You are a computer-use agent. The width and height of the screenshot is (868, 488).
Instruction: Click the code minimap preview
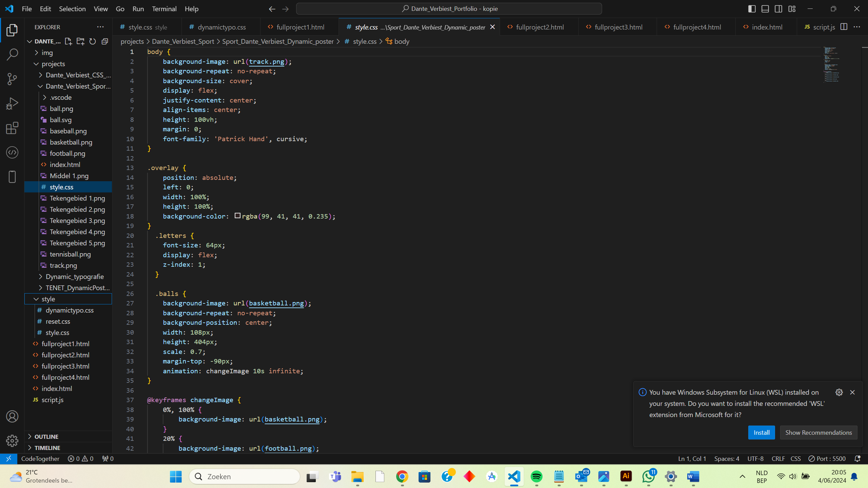tap(832, 65)
